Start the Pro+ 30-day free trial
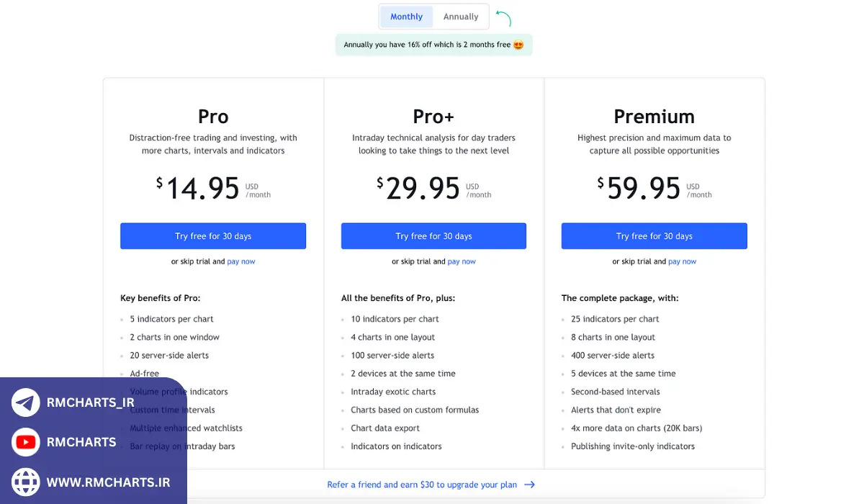Image resolution: width=864 pixels, height=504 pixels. 433,236
